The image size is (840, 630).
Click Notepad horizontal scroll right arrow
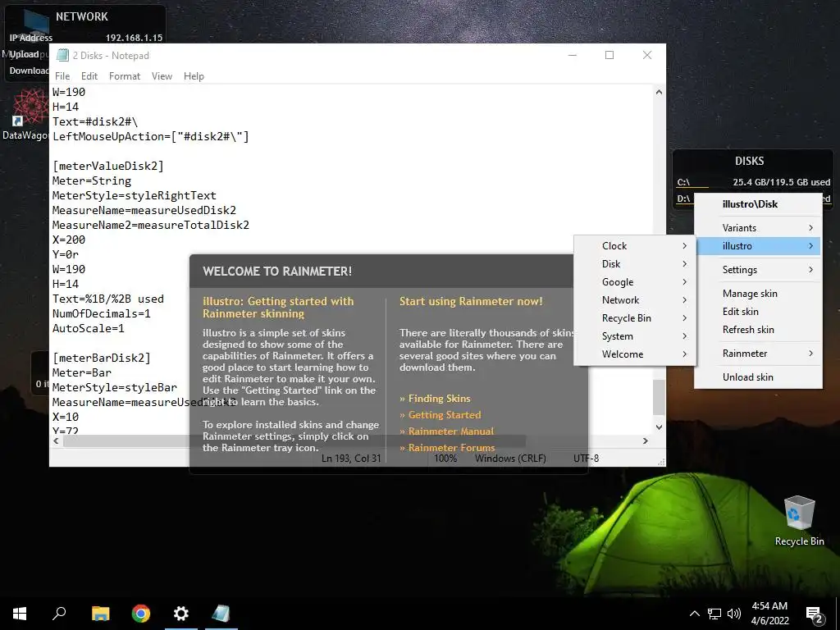tap(646, 441)
